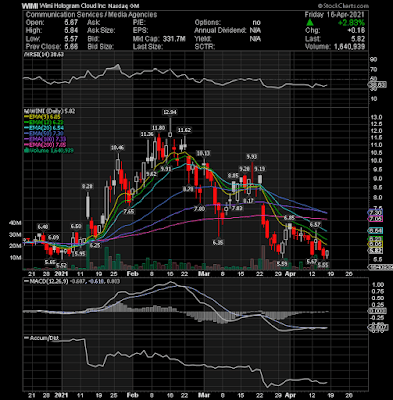Click the 6.35 low price label

click(218, 242)
